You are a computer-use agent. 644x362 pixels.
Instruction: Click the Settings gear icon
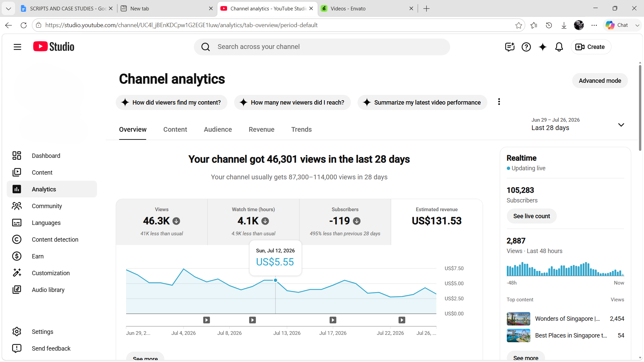coord(17,331)
